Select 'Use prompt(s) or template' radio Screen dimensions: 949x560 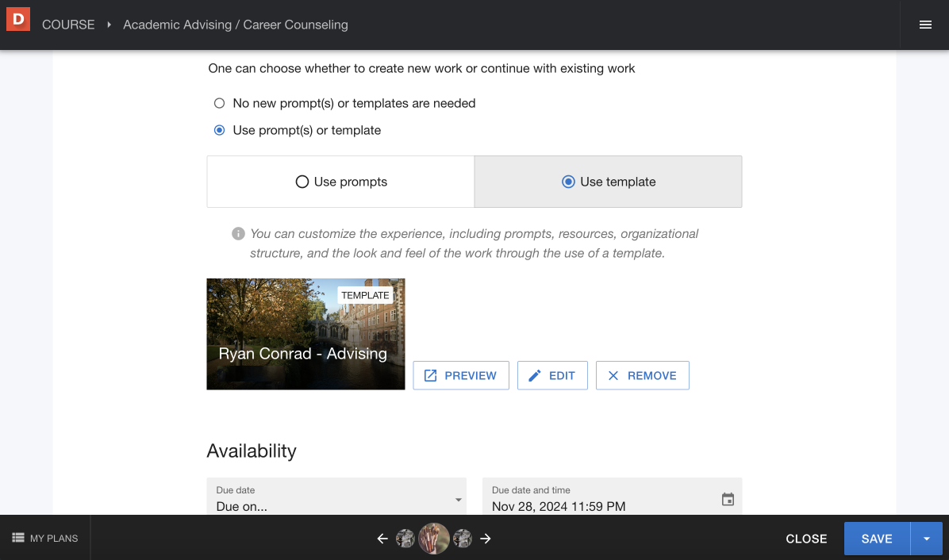pyautogui.click(x=219, y=130)
